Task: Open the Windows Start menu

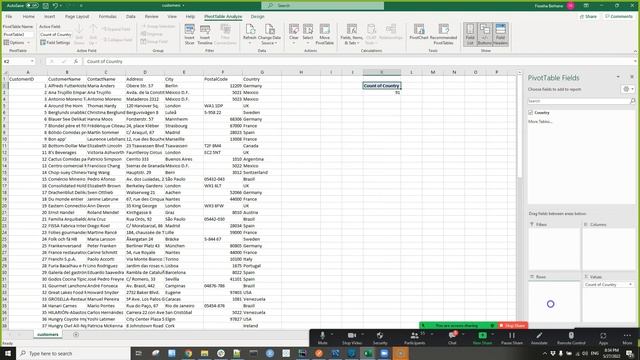Action: click(x=8, y=353)
